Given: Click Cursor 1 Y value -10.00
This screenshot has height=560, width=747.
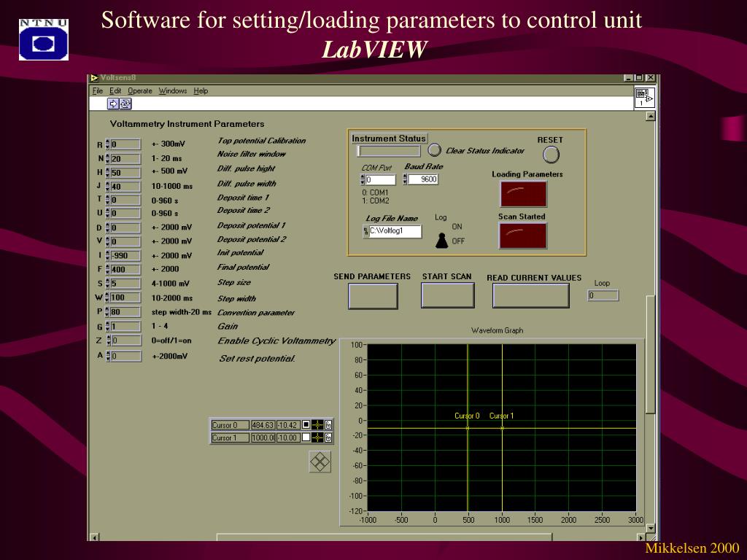Looking at the screenshot, I should 288,437.
